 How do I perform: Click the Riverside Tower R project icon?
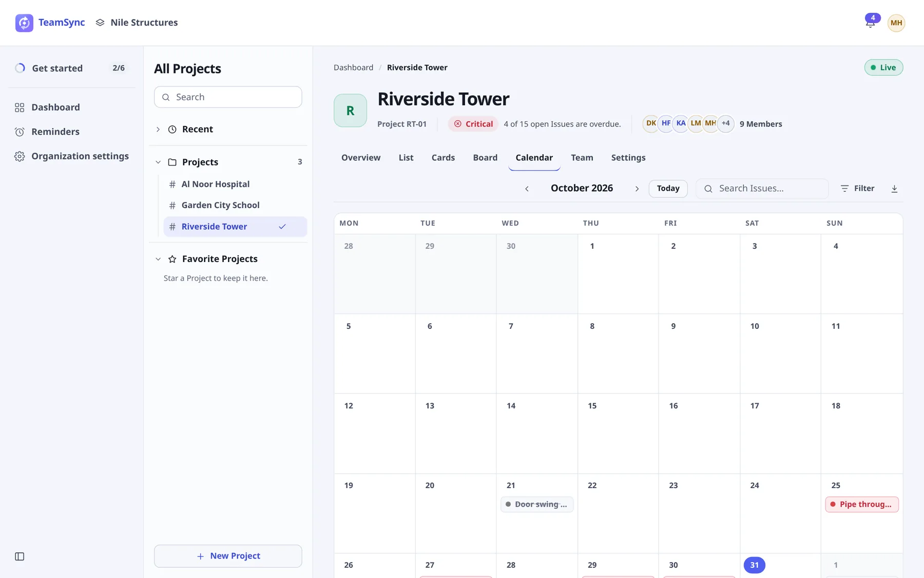(350, 110)
